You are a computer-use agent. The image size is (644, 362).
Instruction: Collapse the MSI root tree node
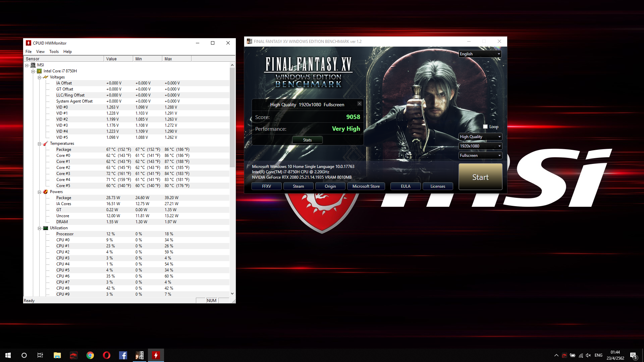coord(27,65)
